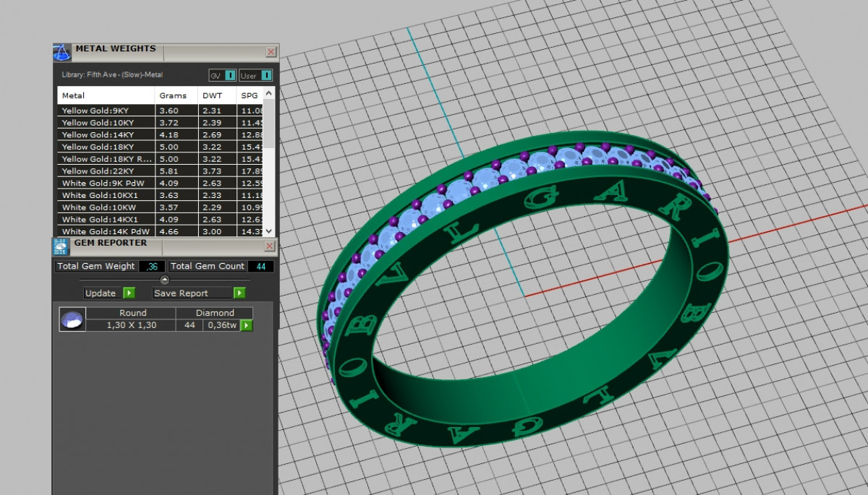Click the green arrow beside 0,36tw

(x=247, y=326)
